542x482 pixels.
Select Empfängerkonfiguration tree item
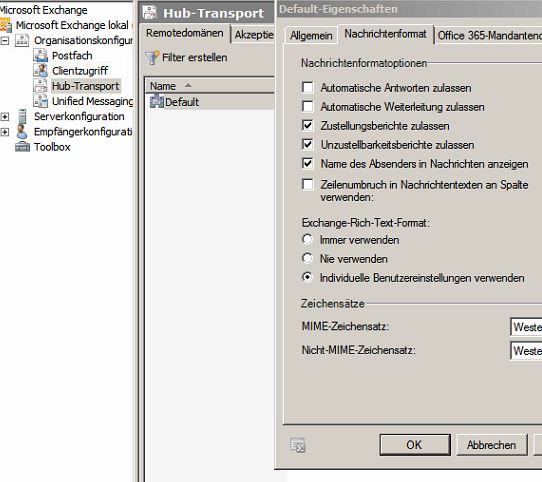click(83, 131)
